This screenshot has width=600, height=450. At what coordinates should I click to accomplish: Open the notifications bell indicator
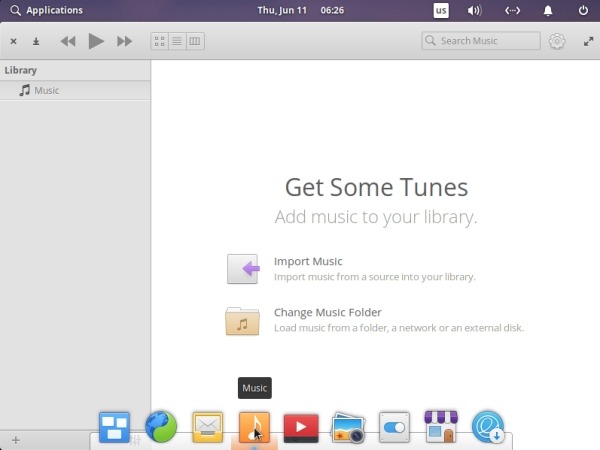tap(548, 10)
